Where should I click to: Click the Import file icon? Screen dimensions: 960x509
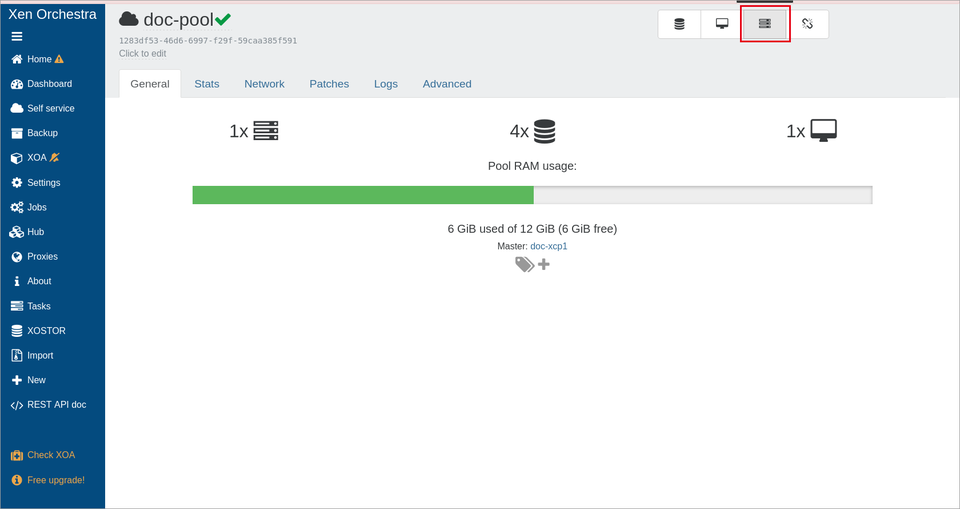17,355
